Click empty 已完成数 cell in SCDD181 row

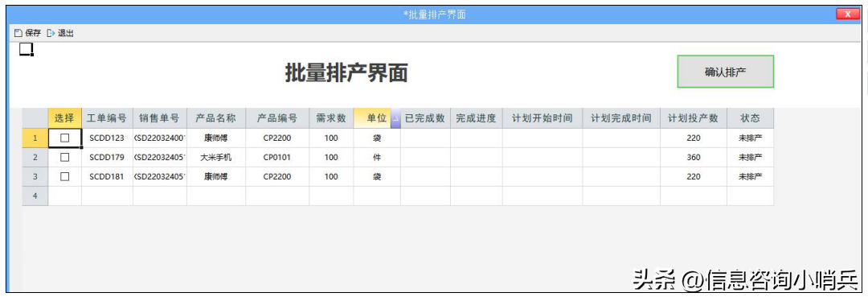coord(425,176)
